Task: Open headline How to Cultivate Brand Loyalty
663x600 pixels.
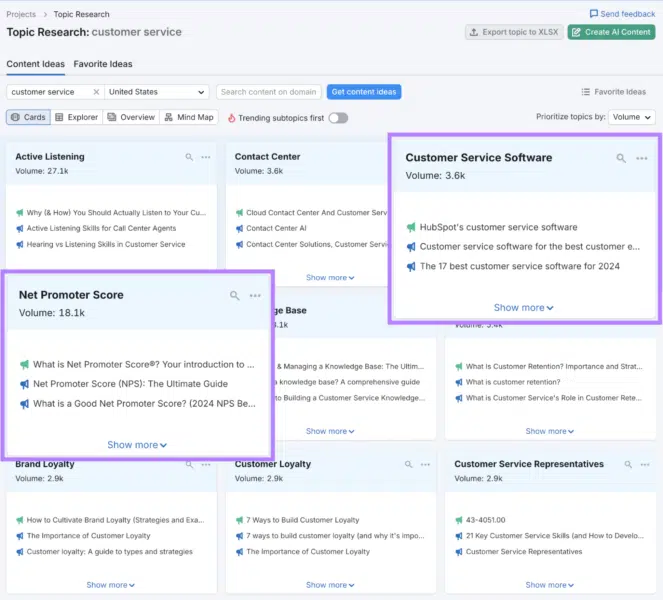Action: (x=115, y=520)
